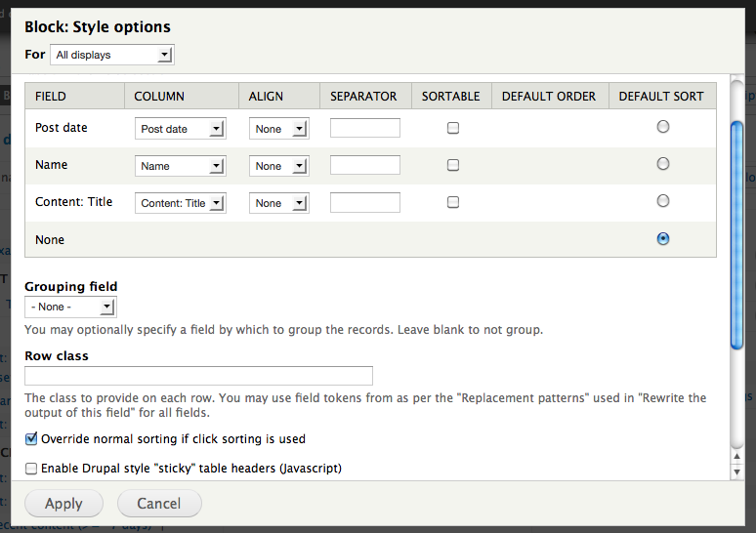Image resolution: width=756 pixels, height=533 pixels.
Task: Enable Sortable checkbox for Content: Title
Action: pos(453,202)
